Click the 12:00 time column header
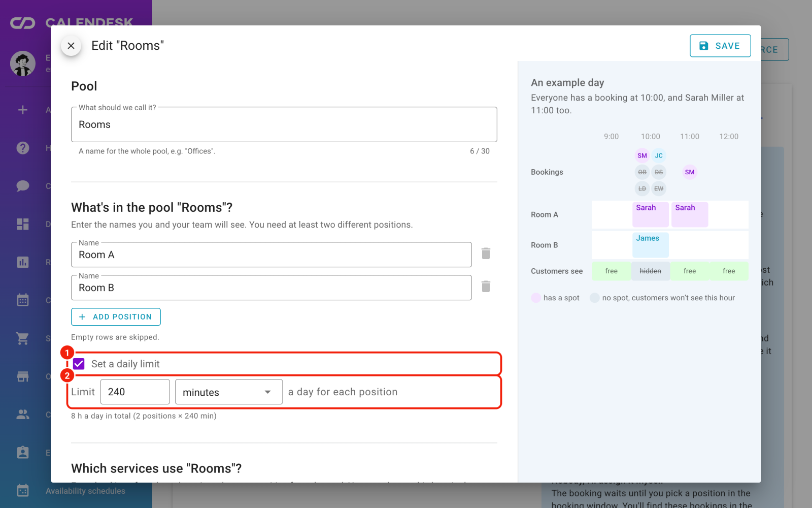Viewport: 812px width, 508px height. 729,137
